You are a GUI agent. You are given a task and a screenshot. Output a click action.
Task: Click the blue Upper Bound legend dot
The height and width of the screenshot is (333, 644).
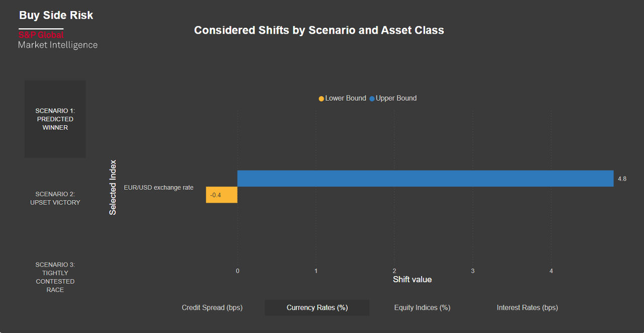(372, 99)
